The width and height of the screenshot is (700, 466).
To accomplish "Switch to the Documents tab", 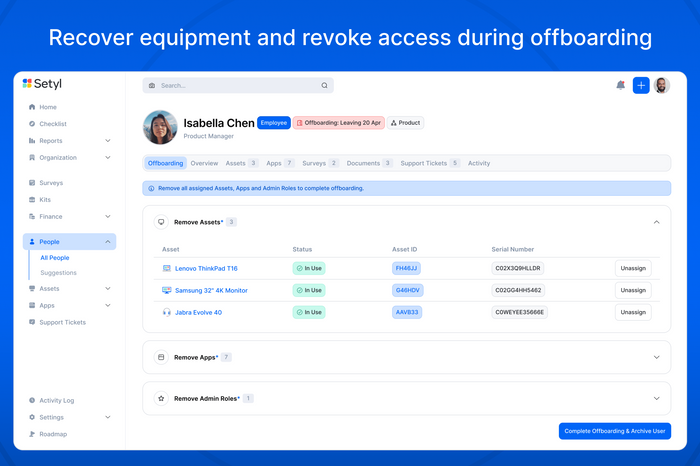I will (x=369, y=163).
